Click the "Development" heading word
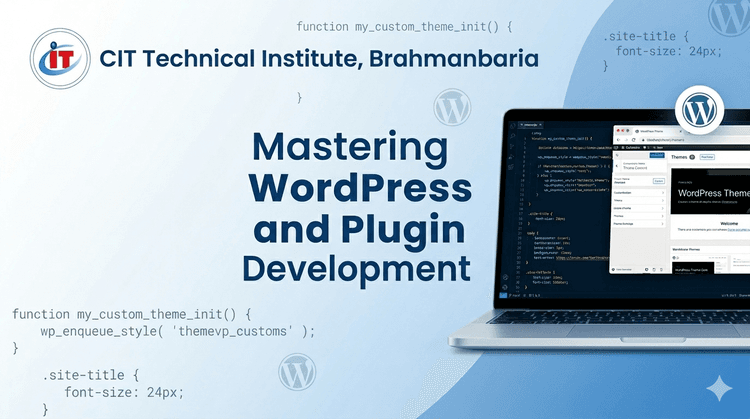750x419 pixels. point(356,269)
